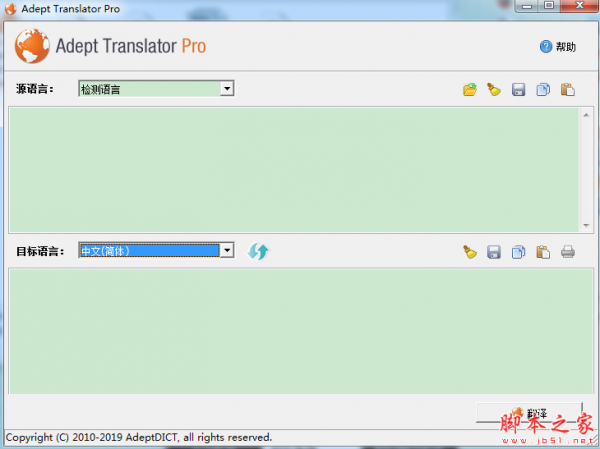
Task: Copy the source text
Action: [x=543, y=90]
